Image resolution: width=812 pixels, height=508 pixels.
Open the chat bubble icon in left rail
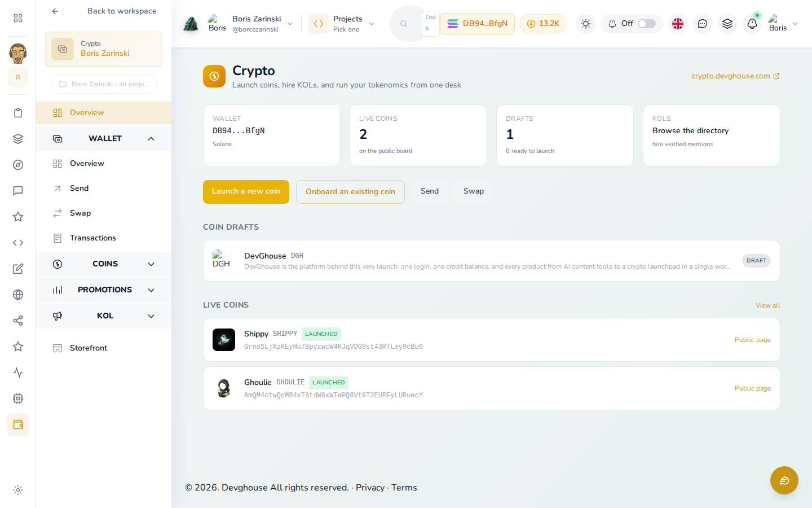point(18,191)
